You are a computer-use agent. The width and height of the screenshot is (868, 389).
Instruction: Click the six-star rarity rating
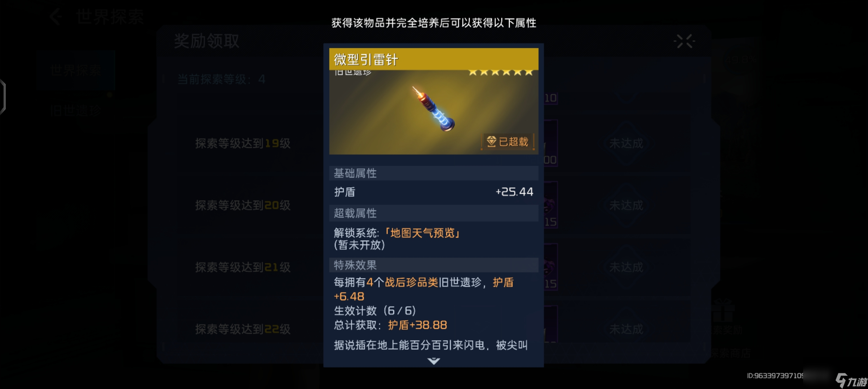tap(501, 72)
